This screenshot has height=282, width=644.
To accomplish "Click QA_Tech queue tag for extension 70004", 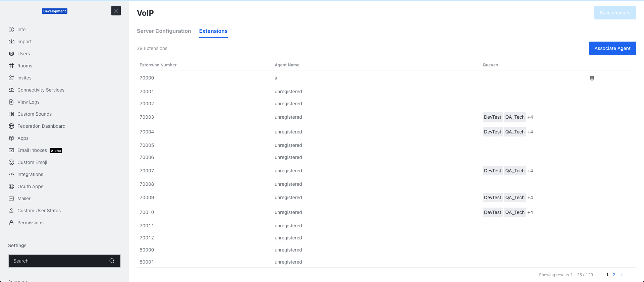I will pos(515,132).
